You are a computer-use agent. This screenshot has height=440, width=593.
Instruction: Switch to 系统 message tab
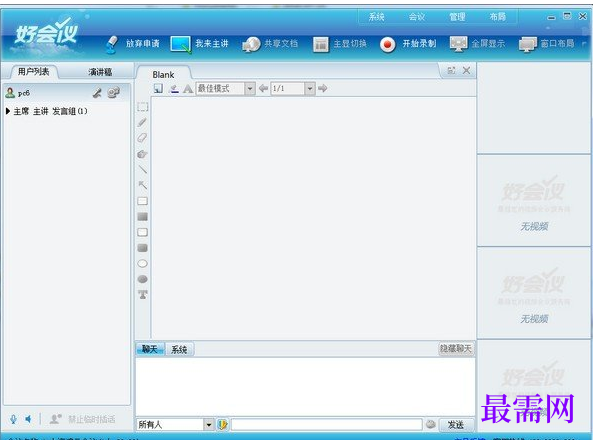tap(179, 350)
